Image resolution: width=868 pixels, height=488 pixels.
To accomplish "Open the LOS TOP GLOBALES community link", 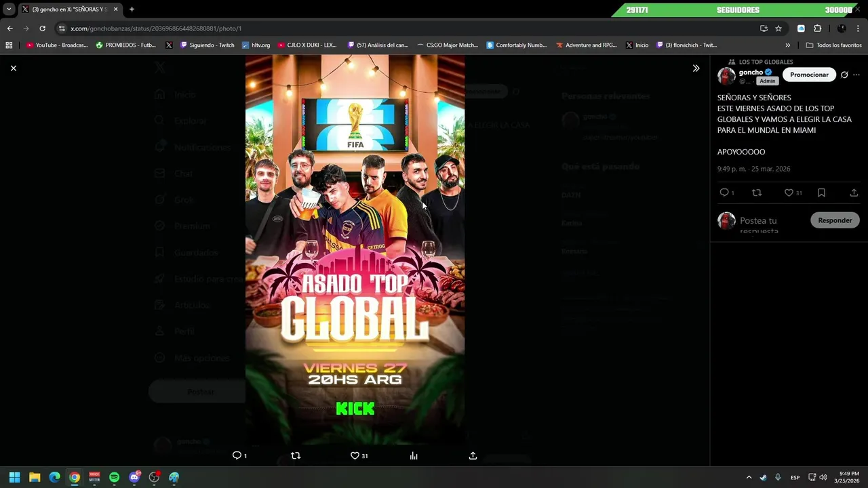I will 766,62.
